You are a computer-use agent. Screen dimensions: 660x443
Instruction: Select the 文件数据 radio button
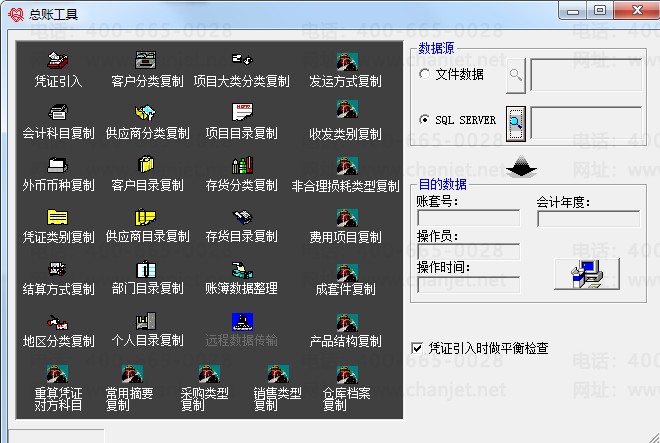point(425,75)
